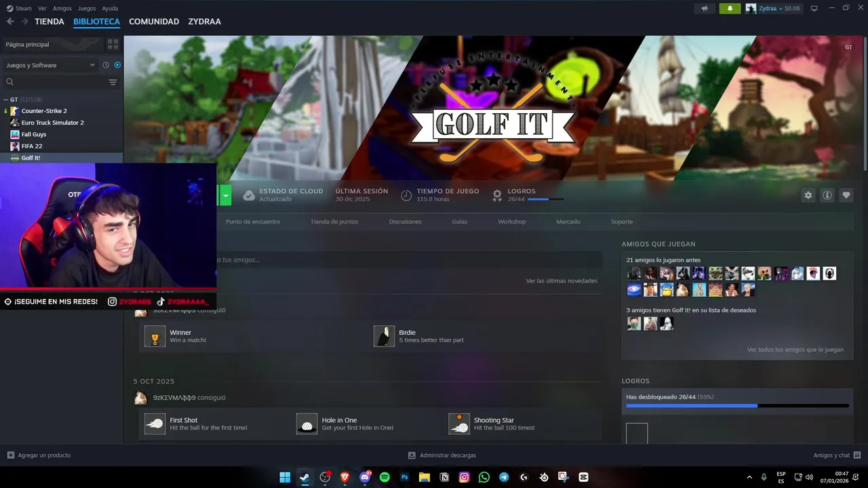The width and height of the screenshot is (868, 488).
Task: Click Ver todos los amigos que lo juegan
Action: tap(795, 350)
